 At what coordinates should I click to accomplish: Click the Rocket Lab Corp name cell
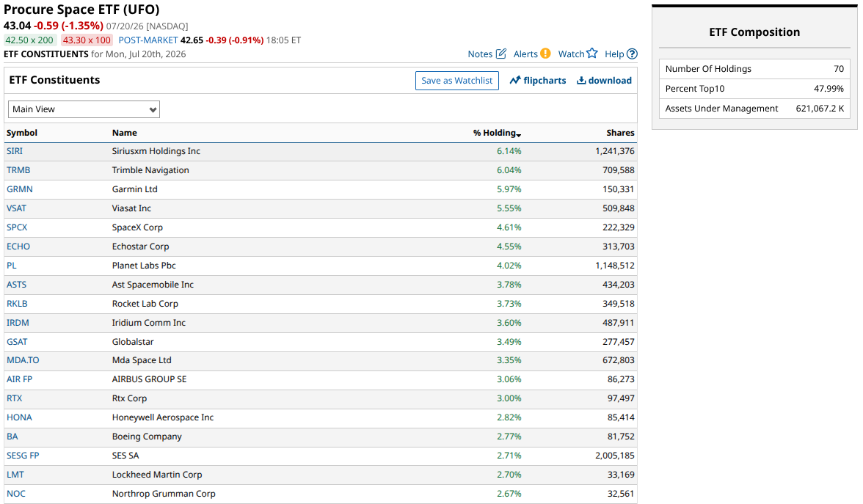[145, 303]
